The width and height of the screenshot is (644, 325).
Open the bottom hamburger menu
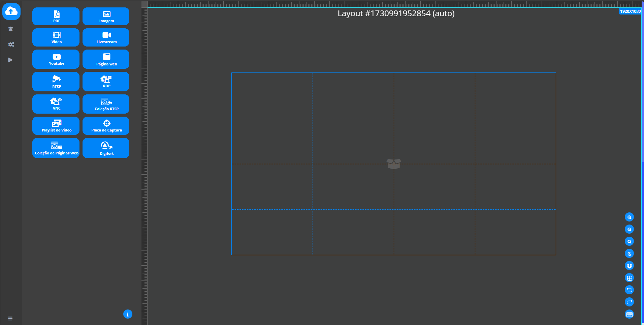[10, 318]
